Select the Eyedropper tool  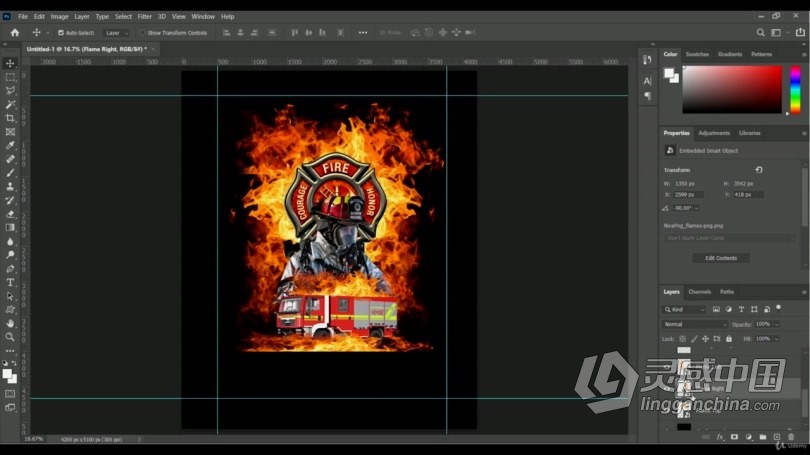tap(10, 145)
